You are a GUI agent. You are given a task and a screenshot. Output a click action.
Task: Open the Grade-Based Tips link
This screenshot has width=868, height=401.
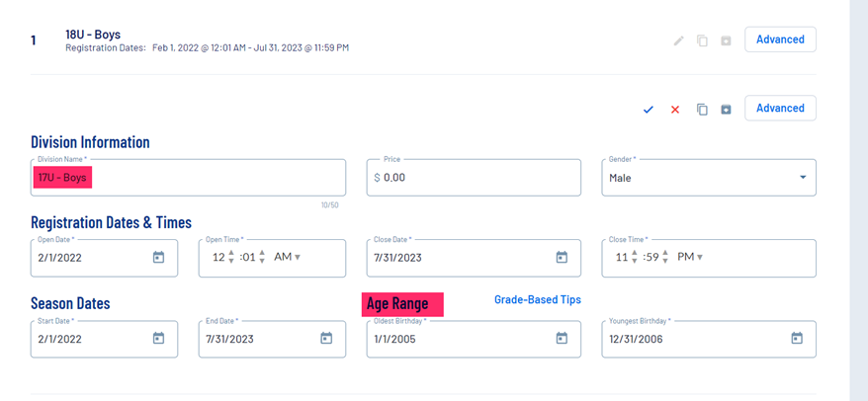coord(537,299)
